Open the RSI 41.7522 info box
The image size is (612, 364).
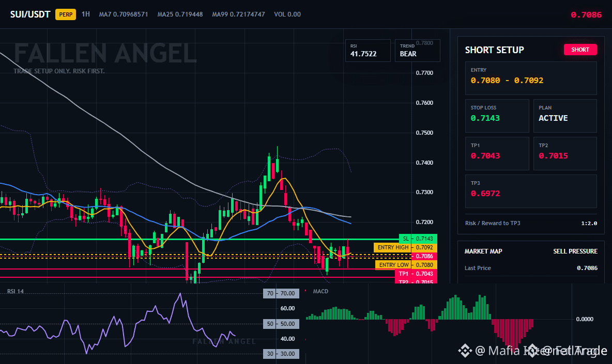pos(368,51)
